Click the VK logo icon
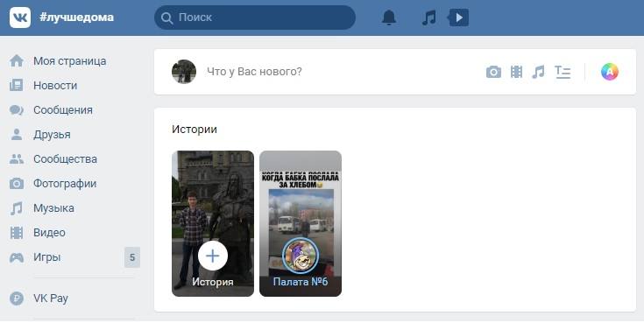644x323 pixels. coord(20,18)
